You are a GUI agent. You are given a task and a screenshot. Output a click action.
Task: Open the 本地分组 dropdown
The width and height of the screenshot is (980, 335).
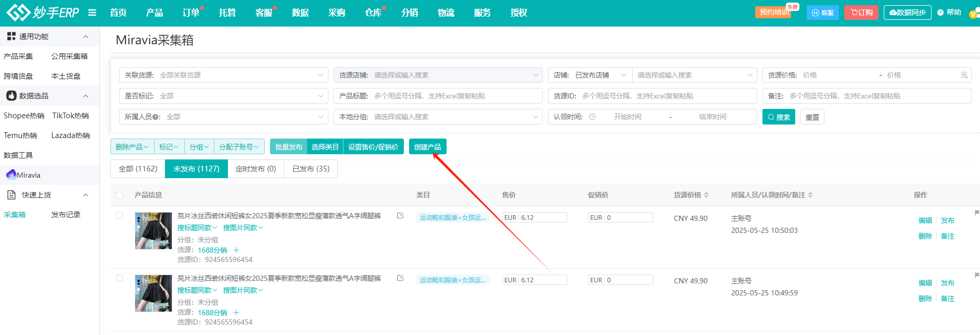[x=438, y=117]
